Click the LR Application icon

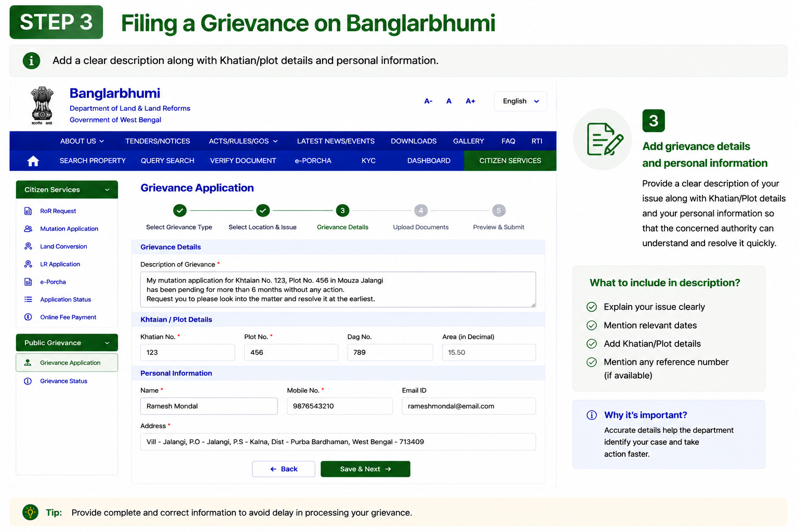pos(28,264)
